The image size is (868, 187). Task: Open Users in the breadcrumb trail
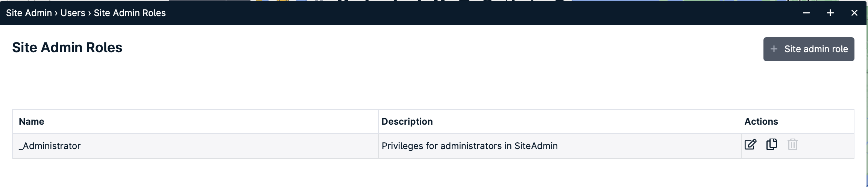[73, 13]
